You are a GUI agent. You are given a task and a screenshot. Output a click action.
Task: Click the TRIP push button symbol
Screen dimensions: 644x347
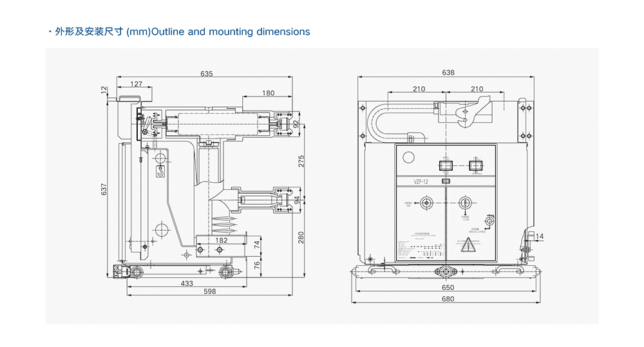426,205
